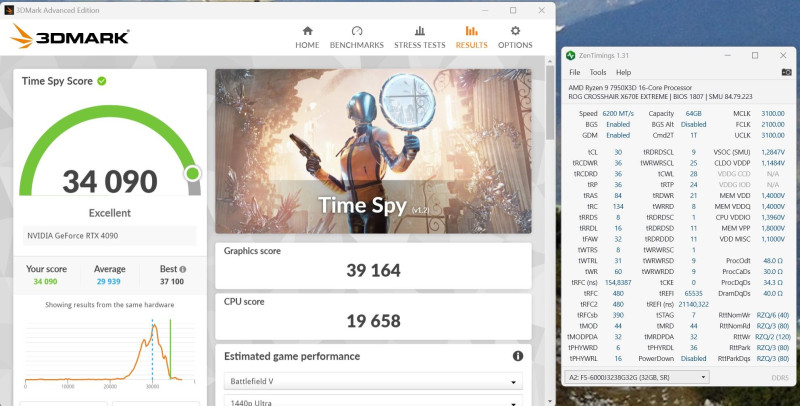This screenshot has width=800, height=406.
Task: Click the UCLK value 3100.00
Action: tap(773, 135)
